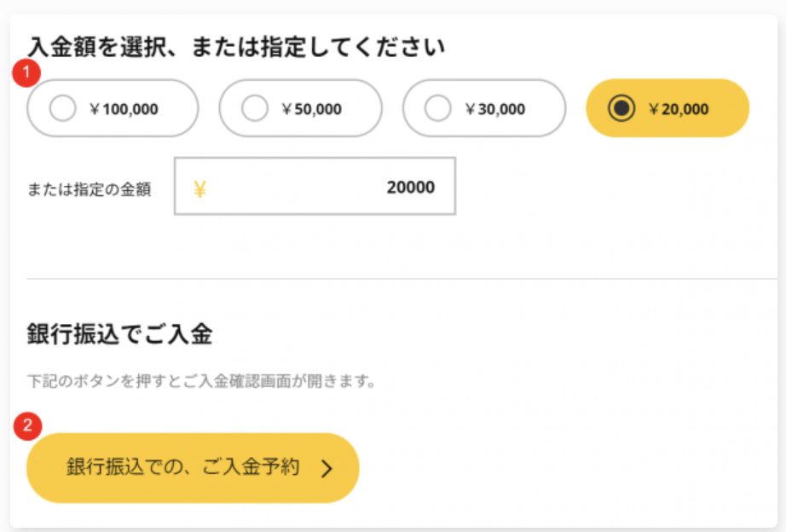
Task: Click the または指定の金額 label
Action: 89,189
